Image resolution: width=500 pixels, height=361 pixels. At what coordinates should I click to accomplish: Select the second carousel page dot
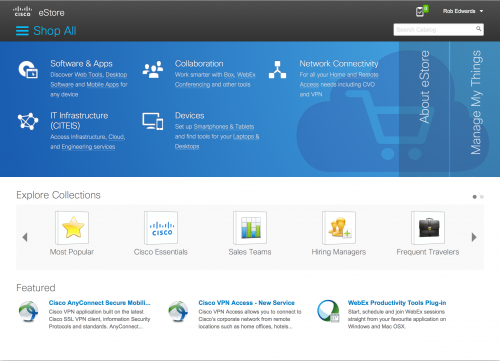point(482,197)
